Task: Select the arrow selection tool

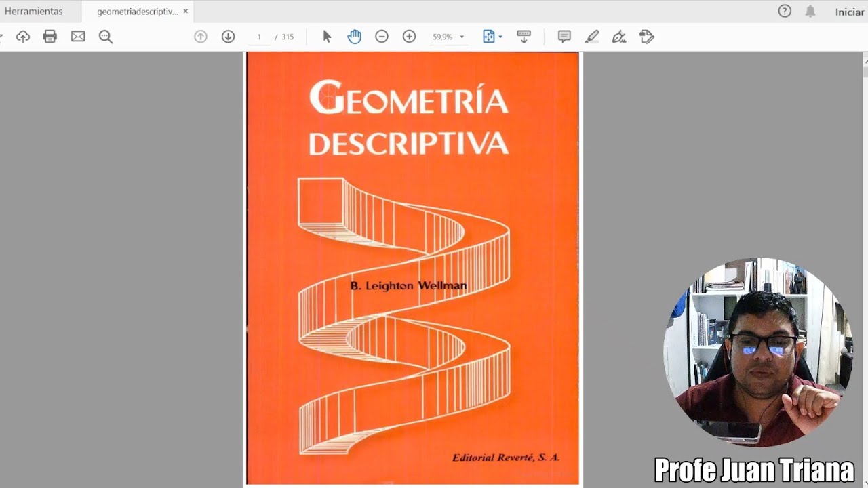Action: pos(327,37)
